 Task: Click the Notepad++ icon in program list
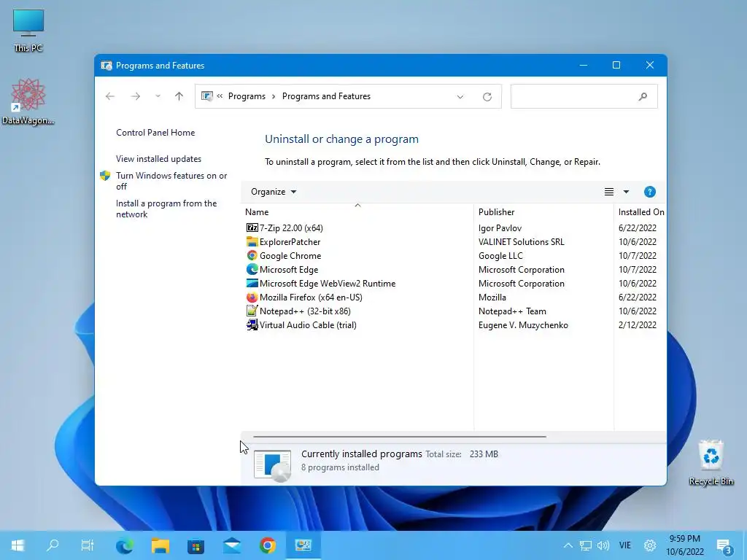pyautogui.click(x=252, y=311)
